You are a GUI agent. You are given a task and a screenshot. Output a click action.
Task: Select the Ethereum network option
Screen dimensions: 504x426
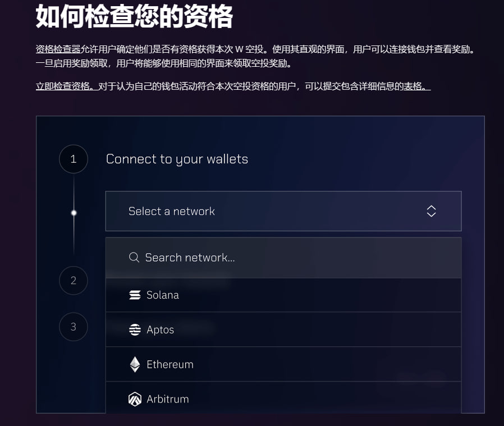[283, 364]
